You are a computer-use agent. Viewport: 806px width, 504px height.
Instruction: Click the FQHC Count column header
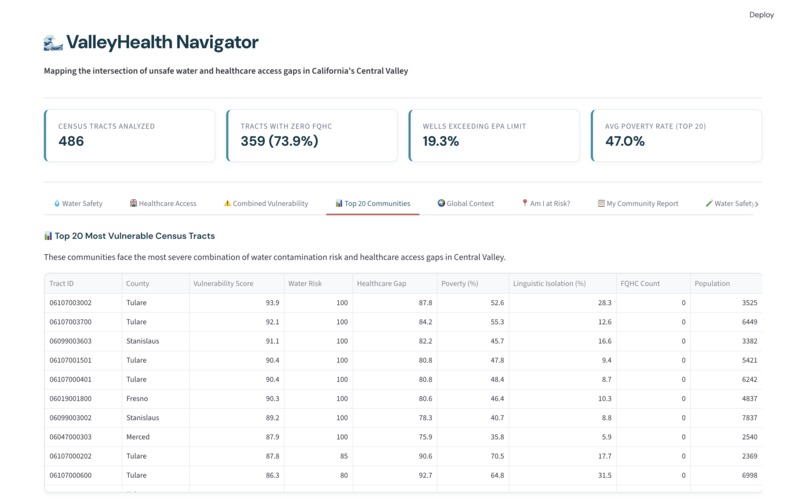[x=653, y=283]
